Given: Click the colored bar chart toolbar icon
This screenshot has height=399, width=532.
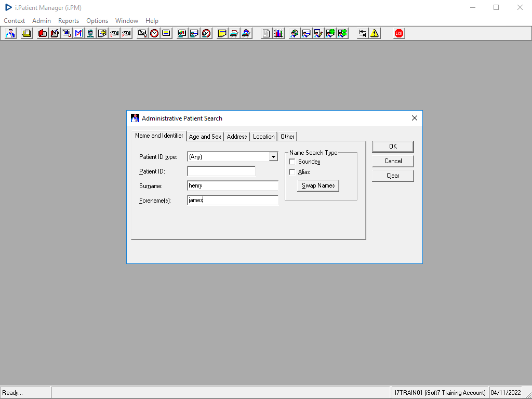Looking at the screenshot, I should coord(278,33).
